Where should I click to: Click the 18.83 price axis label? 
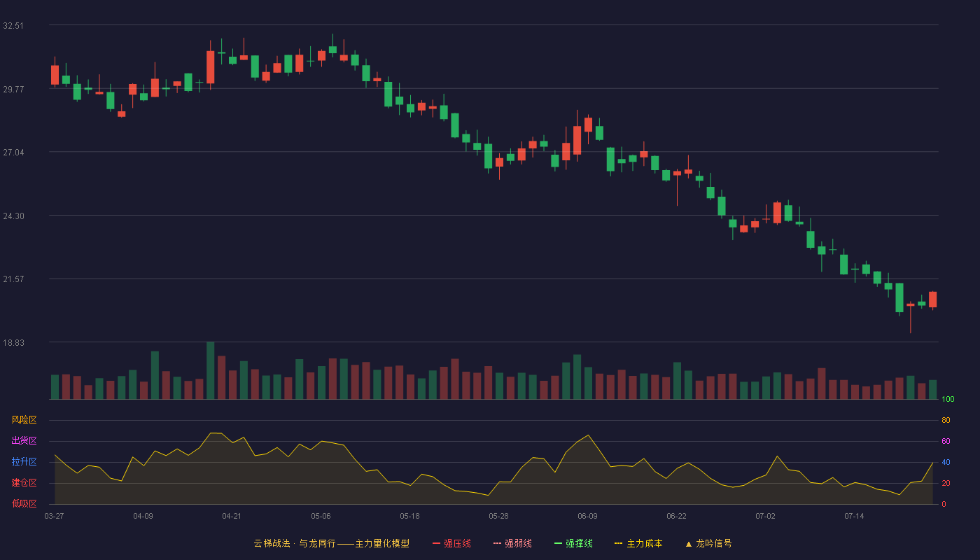point(13,343)
